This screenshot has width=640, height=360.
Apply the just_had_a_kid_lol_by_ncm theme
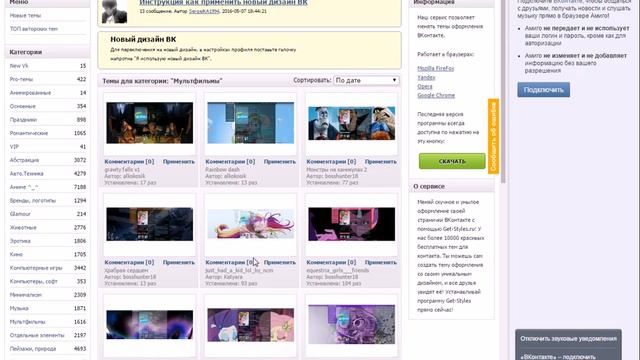tap(280, 262)
